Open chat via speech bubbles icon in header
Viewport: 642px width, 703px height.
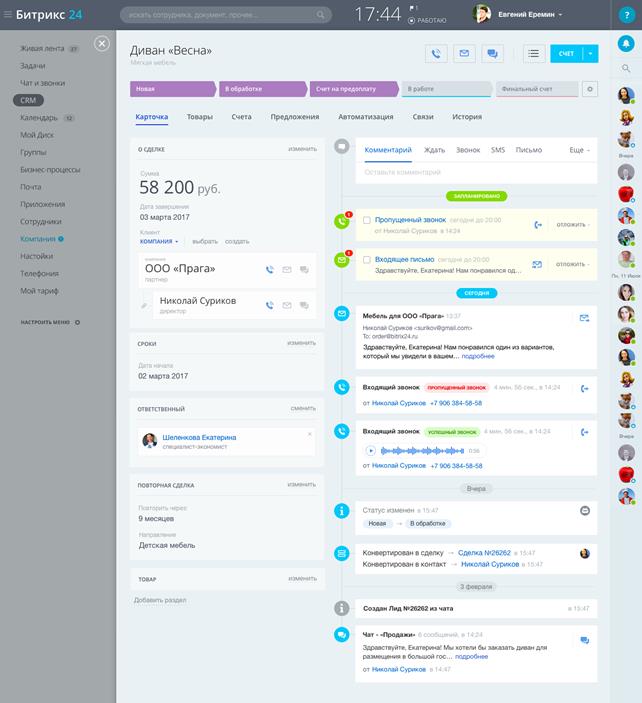pos(492,54)
